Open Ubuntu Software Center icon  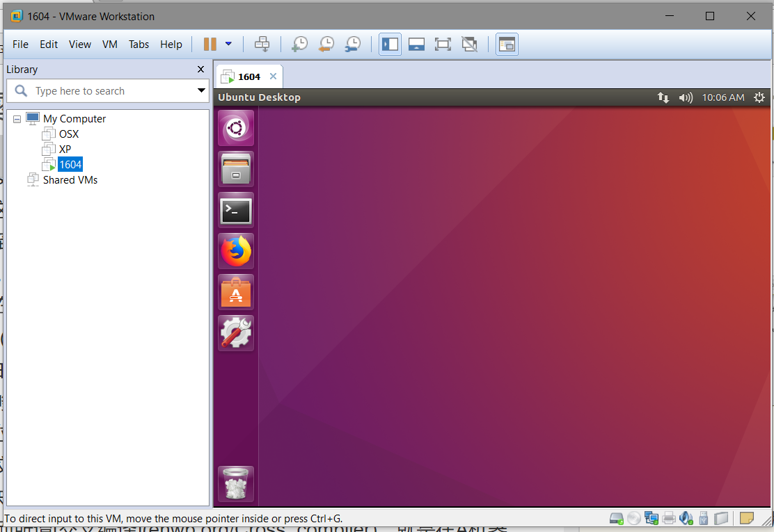pyautogui.click(x=236, y=292)
